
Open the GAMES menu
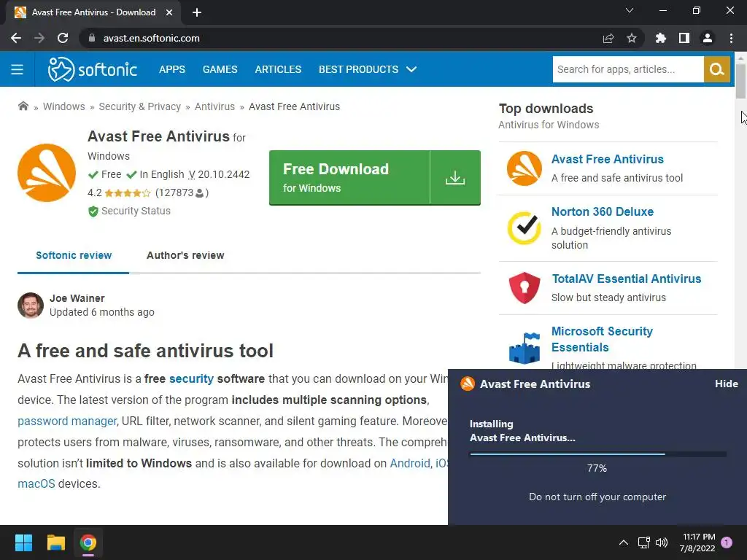pyautogui.click(x=220, y=69)
